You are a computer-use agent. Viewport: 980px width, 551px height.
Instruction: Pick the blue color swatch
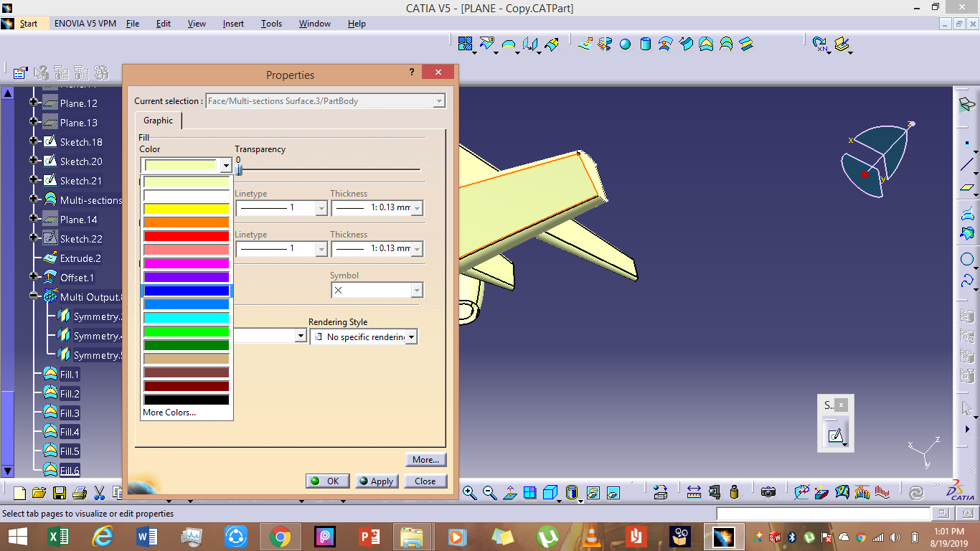point(187,291)
